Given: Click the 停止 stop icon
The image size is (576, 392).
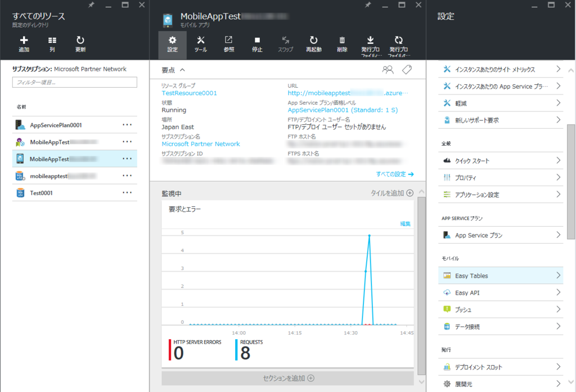Looking at the screenshot, I should pos(257,40).
